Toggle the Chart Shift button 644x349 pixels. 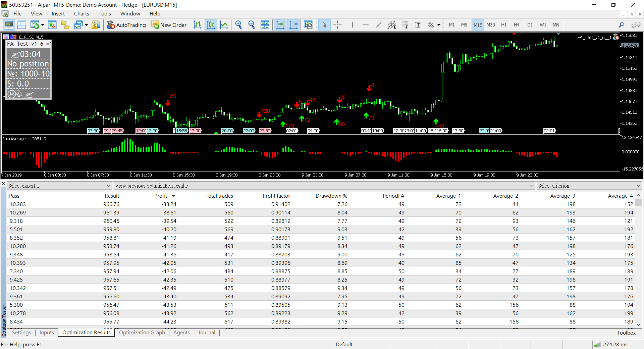pyautogui.click(x=293, y=25)
